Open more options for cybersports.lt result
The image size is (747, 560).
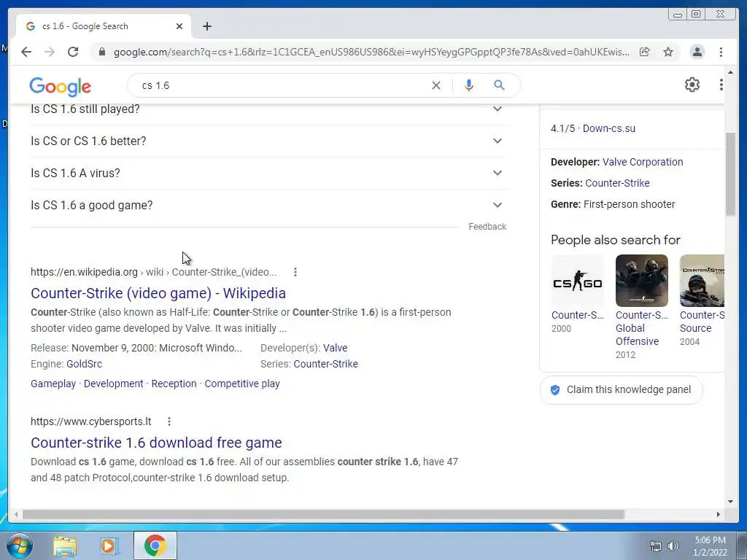[x=169, y=421]
